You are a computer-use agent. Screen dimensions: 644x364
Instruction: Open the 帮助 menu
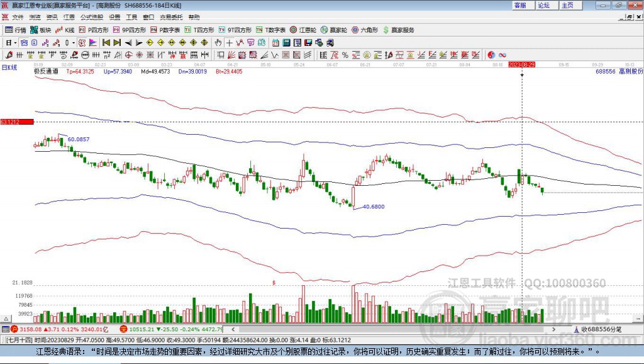click(x=194, y=17)
